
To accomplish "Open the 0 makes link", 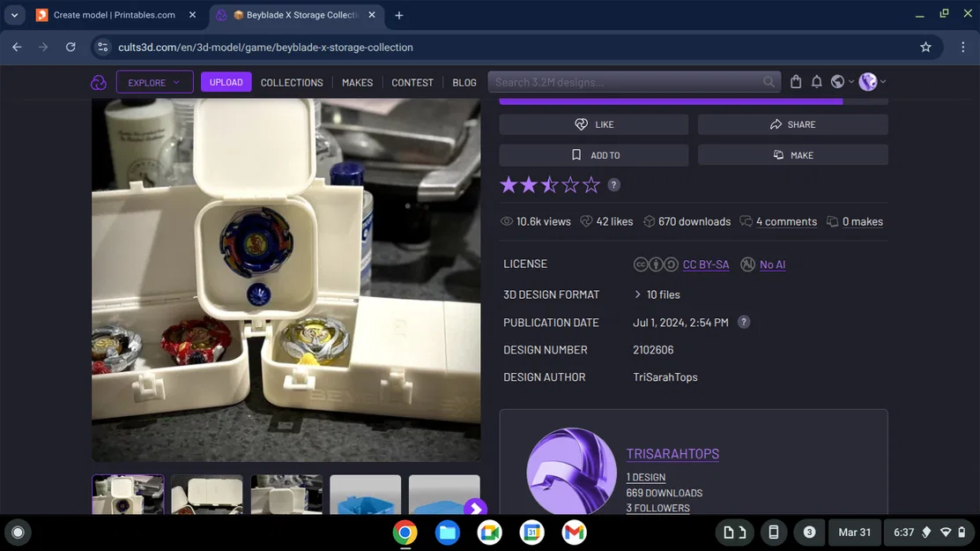I will pyautogui.click(x=863, y=221).
